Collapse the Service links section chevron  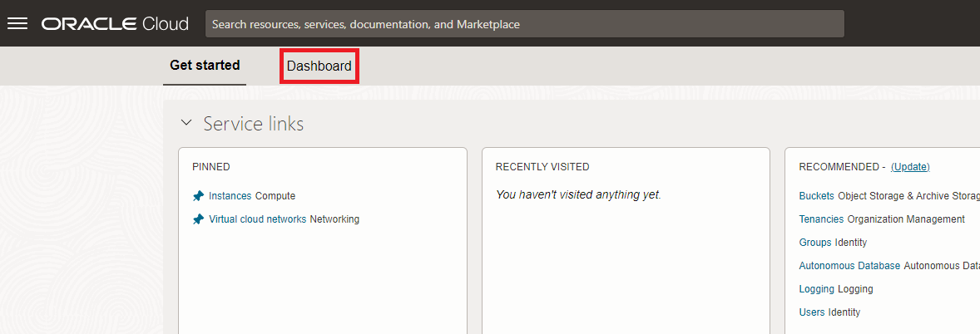pos(186,124)
